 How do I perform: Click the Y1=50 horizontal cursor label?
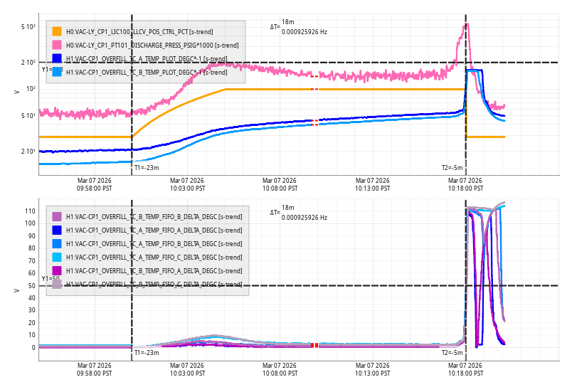pyautogui.click(x=51, y=279)
